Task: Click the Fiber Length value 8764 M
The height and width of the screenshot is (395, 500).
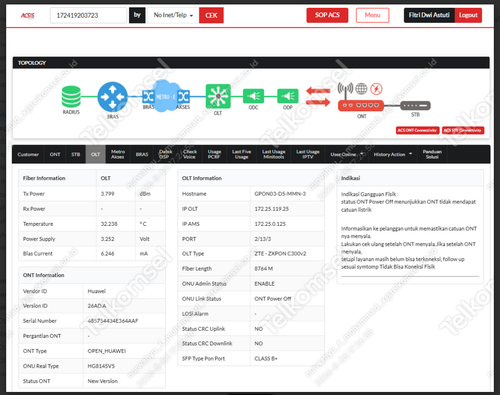Action: pyautogui.click(x=263, y=268)
